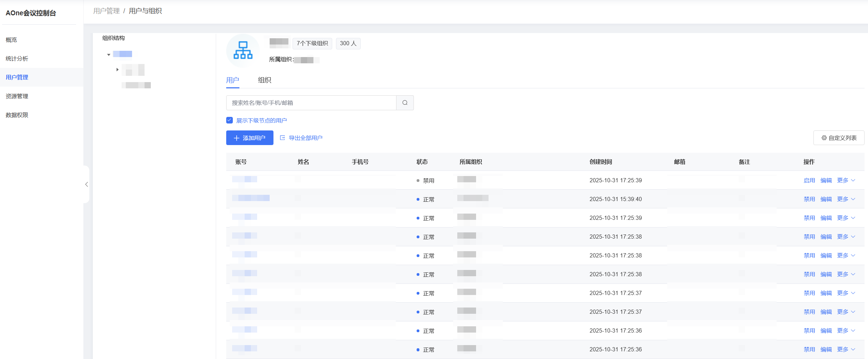Open 资源管理 in the sidebar
The image size is (868, 359).
pyautogui.click(x=17, y=96)
